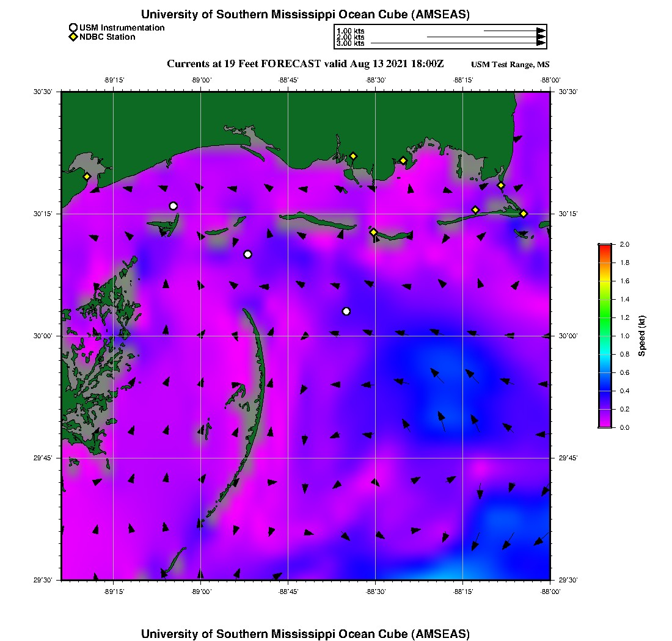Select the 3.00 kts scale arrow label

pyautogui.click(x=350, y=43)
